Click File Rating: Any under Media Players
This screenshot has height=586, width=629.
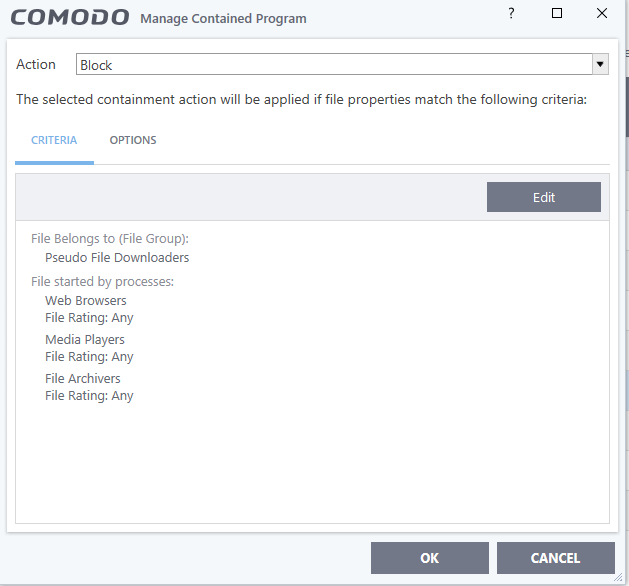89,357
